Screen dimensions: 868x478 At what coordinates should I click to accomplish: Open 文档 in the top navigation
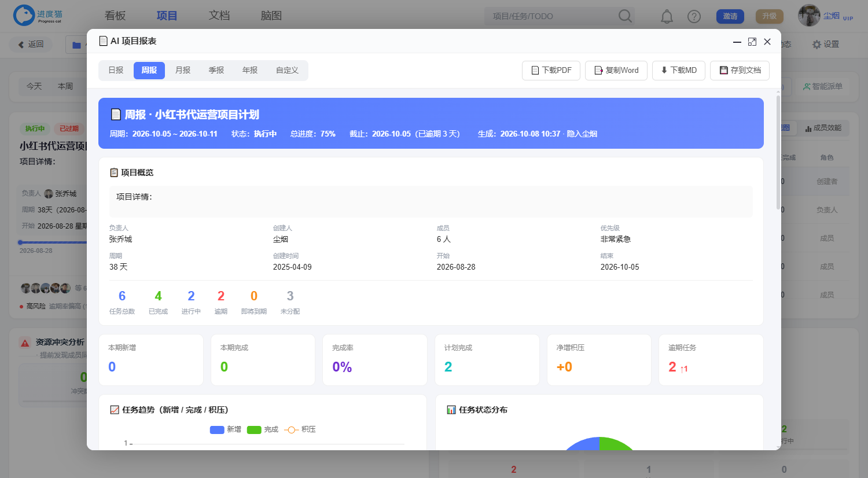coord(219,16)
